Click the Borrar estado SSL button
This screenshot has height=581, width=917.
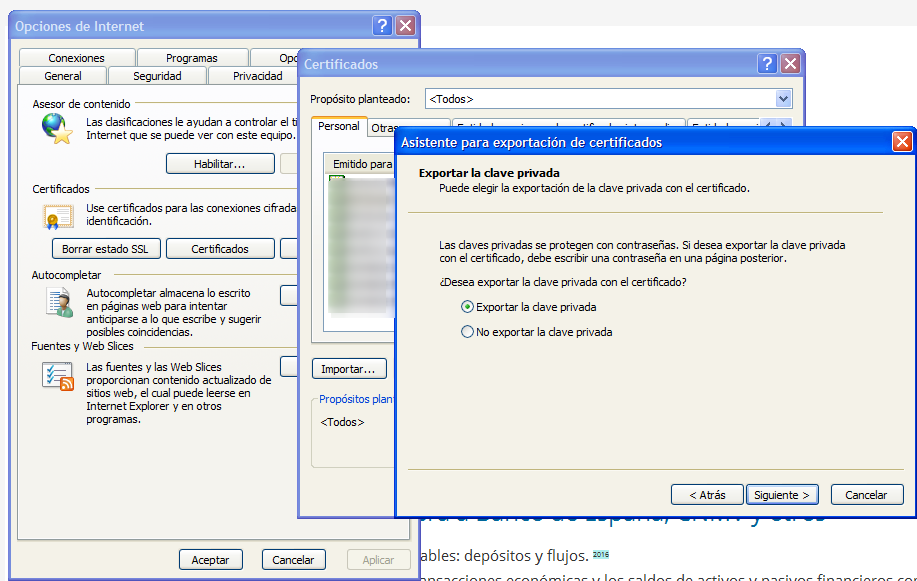coord(106,249)
